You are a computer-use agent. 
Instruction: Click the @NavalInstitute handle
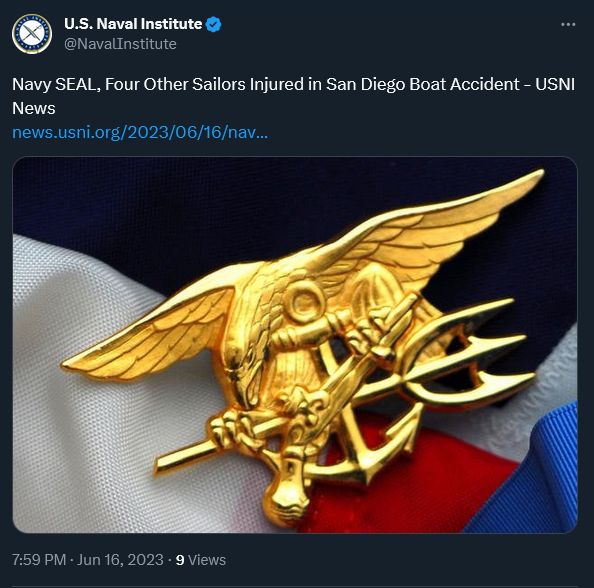[120, 44]
